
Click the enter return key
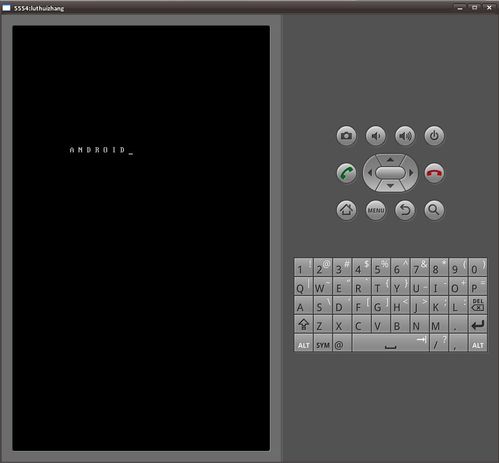(x=478, y=324)
